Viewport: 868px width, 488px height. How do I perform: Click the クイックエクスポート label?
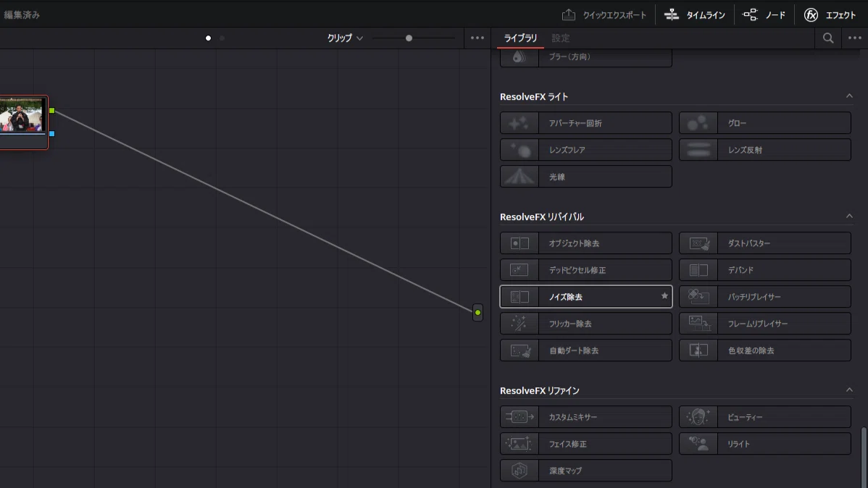614,15
